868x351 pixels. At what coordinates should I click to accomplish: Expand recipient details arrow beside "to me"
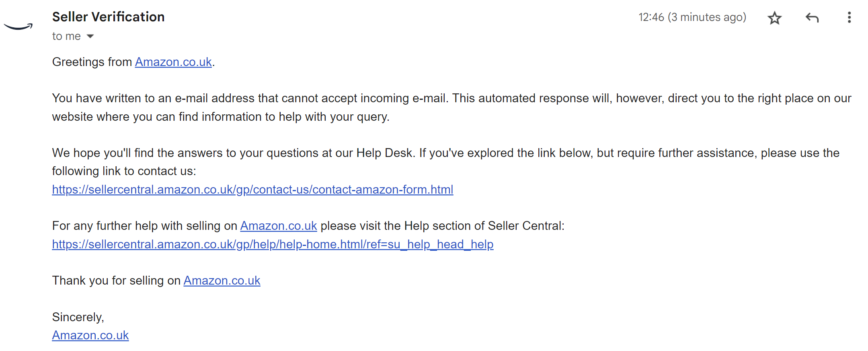click(90, 36)
